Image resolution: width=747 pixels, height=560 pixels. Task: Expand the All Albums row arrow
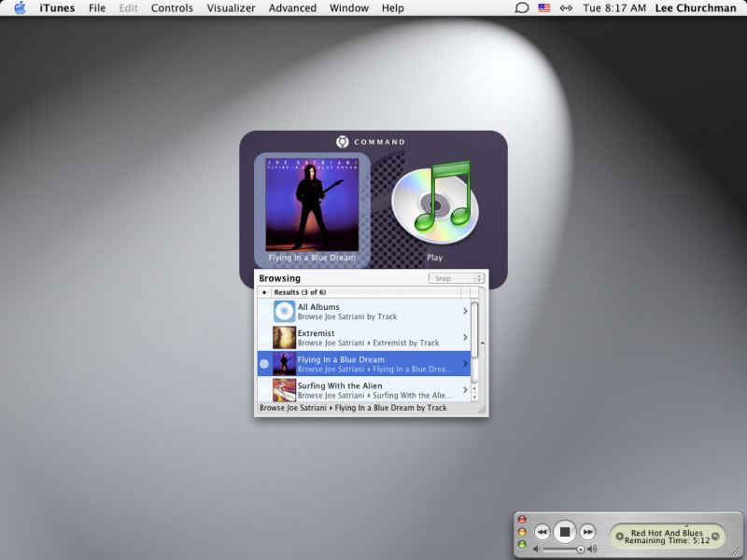click(x=465, y=312)
